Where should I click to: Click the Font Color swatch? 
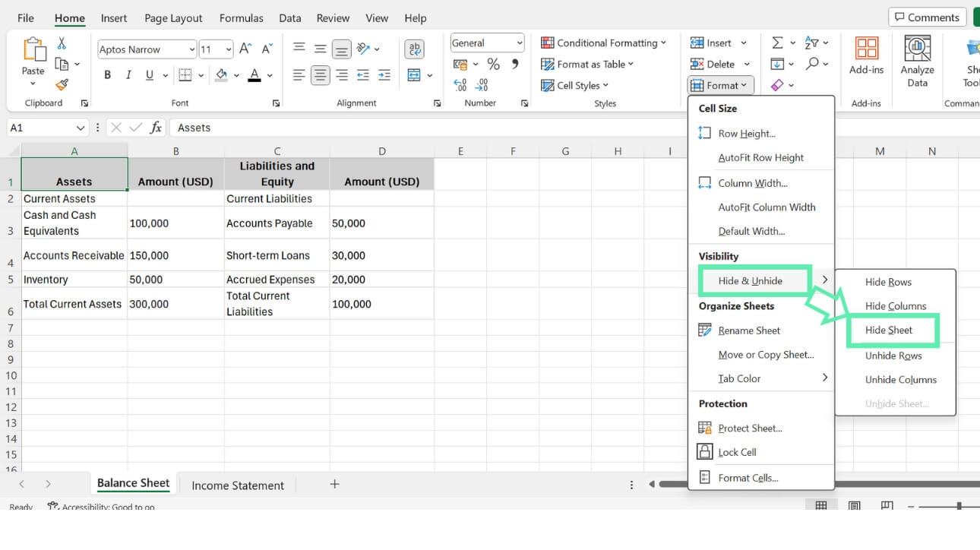pos(253,75)
